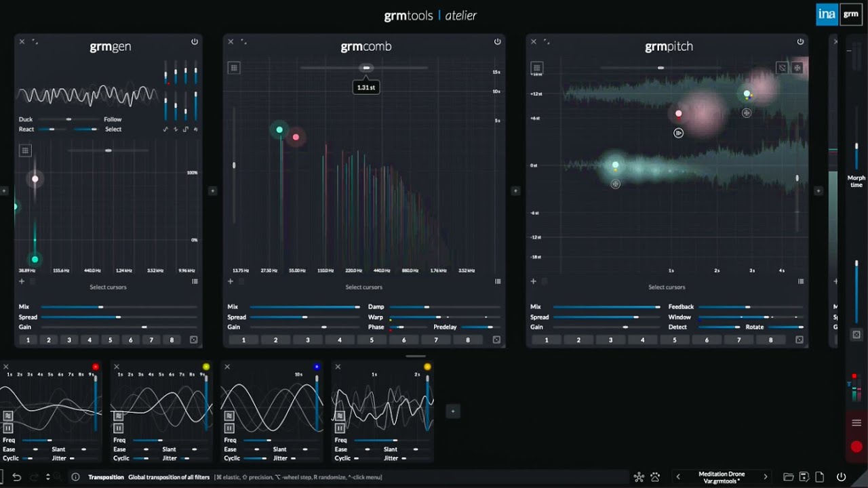The width and height of the screenshot is (868, 488).
Task: Click the Mix slider in grmgen
Action: 119,307
